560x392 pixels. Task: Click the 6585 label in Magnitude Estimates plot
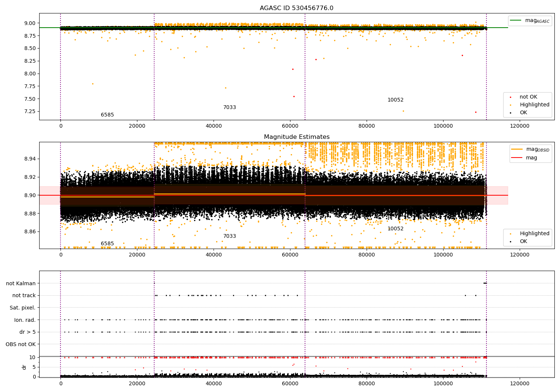[x=107, y=244]
